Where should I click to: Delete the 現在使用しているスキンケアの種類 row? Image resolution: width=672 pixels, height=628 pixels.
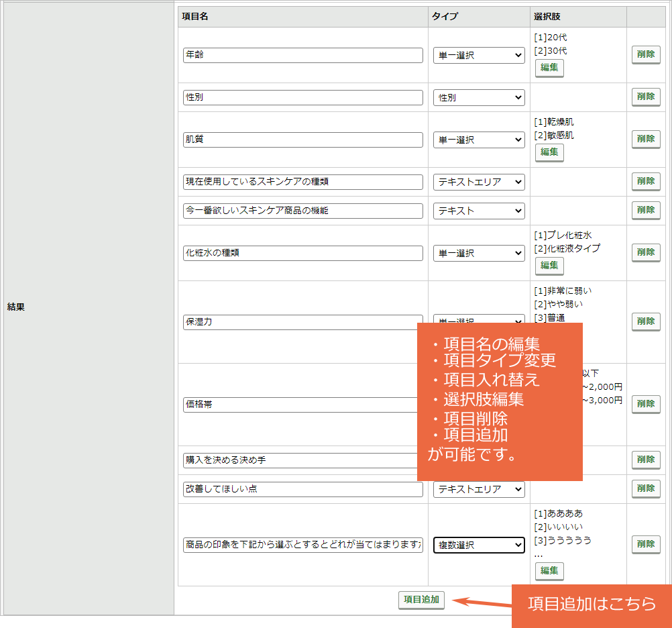point(646,181)
